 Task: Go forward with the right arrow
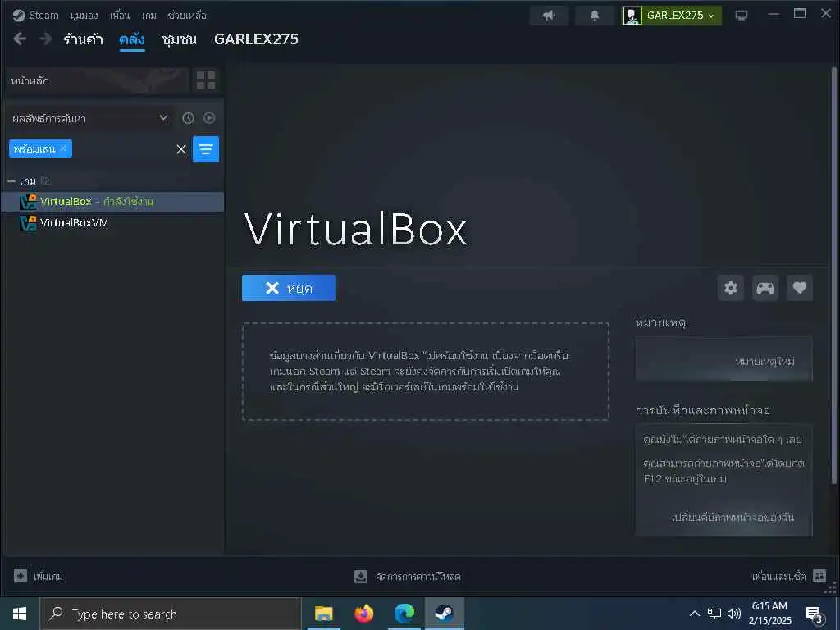46,39
